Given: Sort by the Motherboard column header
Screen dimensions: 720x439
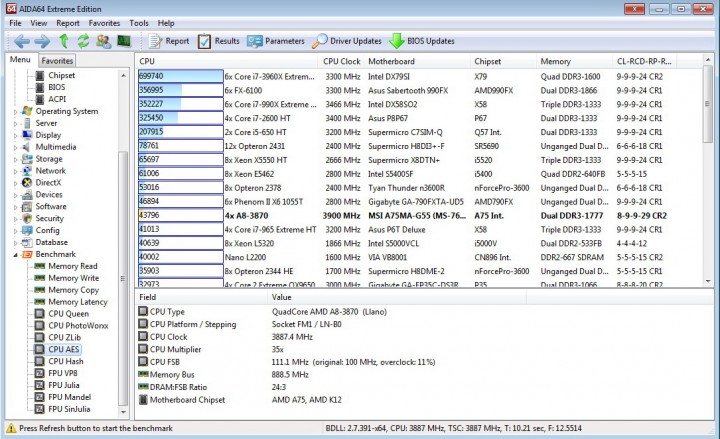Looking at the screenshot, I should (x=417, y=61).
